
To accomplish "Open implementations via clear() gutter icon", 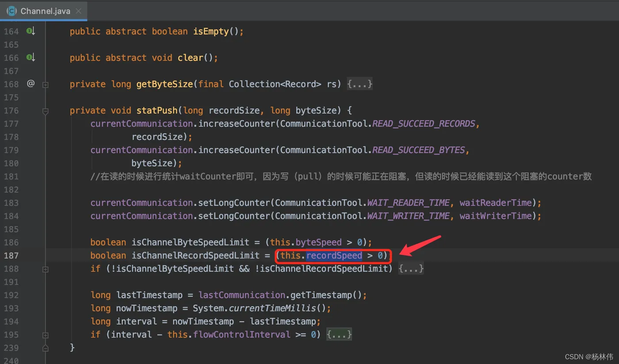I will coord(31,57).
